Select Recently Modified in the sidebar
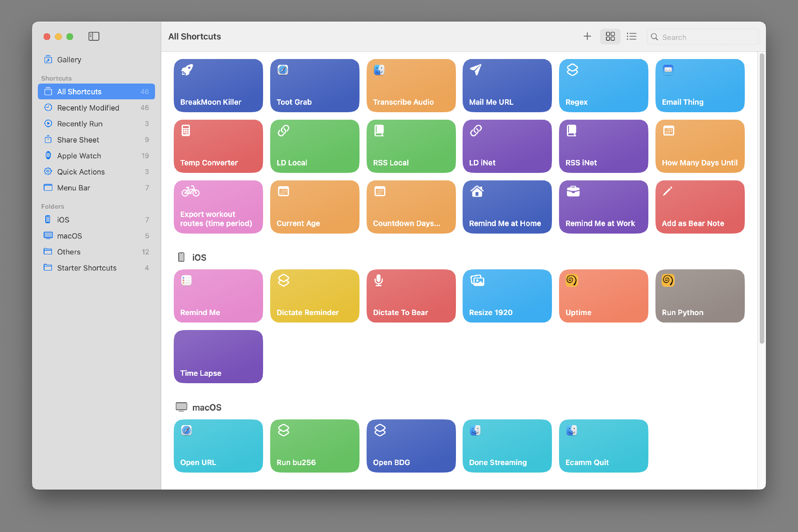The height and width of the screenshot is (532, 798). tap(88, 108)
